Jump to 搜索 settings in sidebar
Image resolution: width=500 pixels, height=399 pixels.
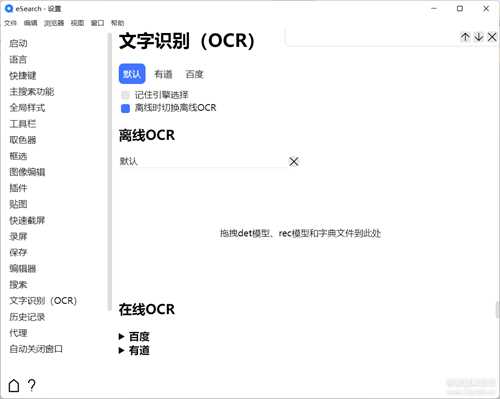[x=18, y=285]
